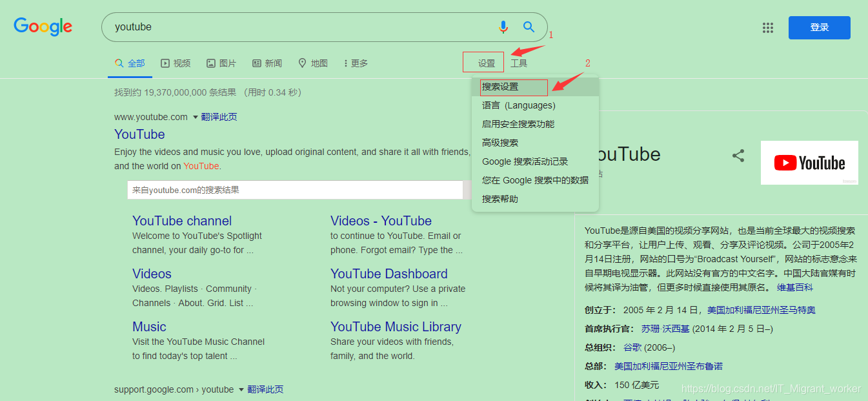Expand arrow next to www.youtube.com

pyautogui.click(x=195, y=118)
